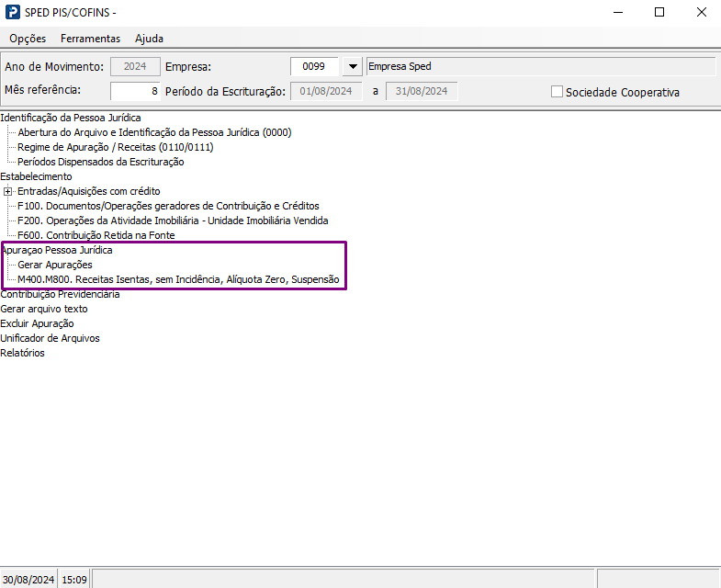Open the Ferramentas menu
This screenshot has height=588, width=721.
click(x=90, y=39)
